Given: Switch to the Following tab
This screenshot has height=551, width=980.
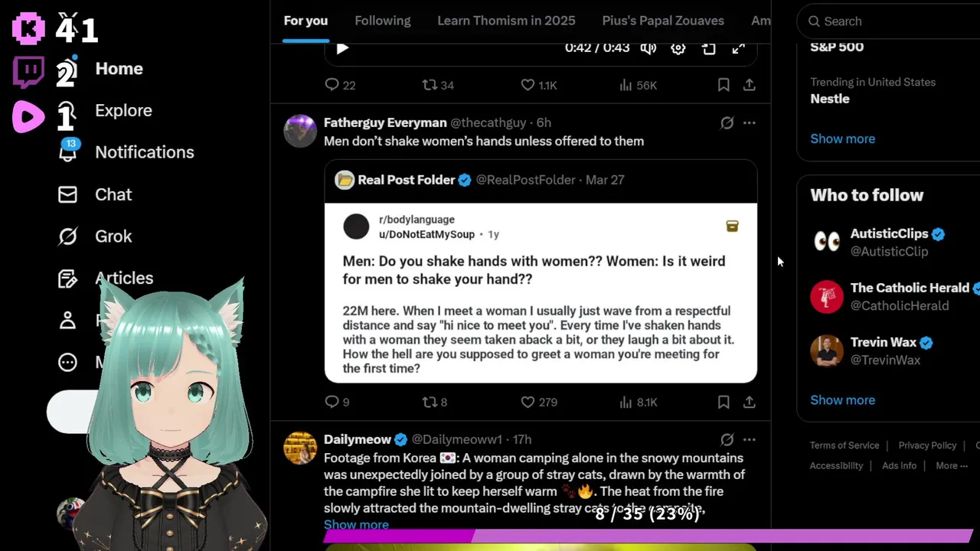Looking at the screenshot, I should click(x=383, y=21).
